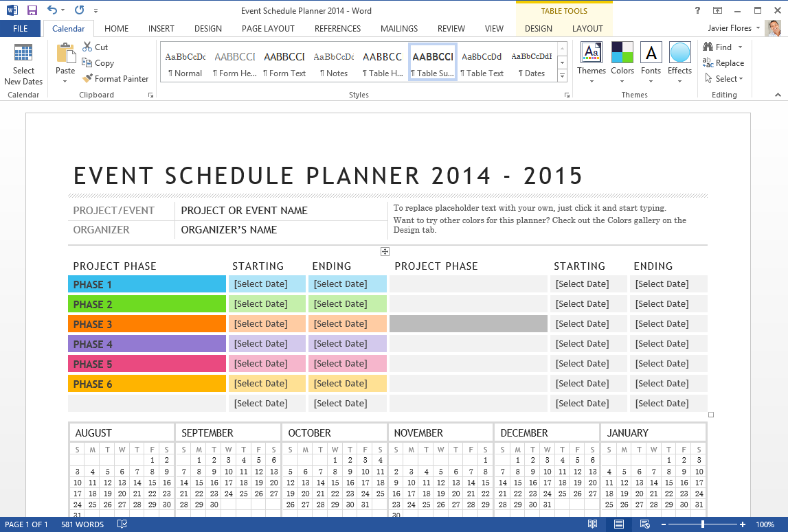Zoom in with the plus button
Viewport: 788px width, 532px height.
click(742, 524)
